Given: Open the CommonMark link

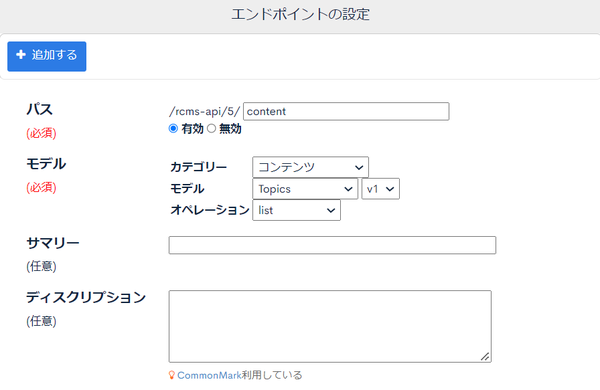Looking at the screenshot, I should 209,375.
